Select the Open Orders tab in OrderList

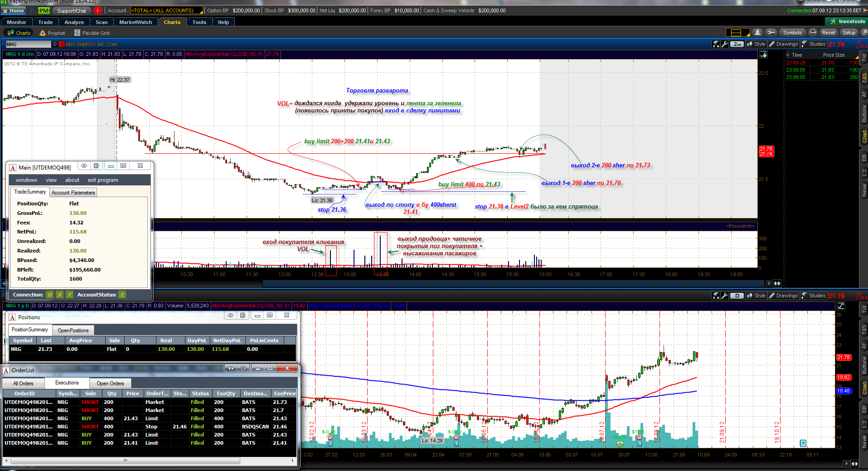click(110, 384)
